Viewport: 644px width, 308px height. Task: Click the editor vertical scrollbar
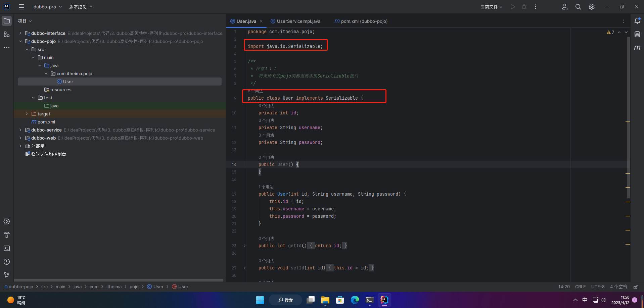pos(629,117)
